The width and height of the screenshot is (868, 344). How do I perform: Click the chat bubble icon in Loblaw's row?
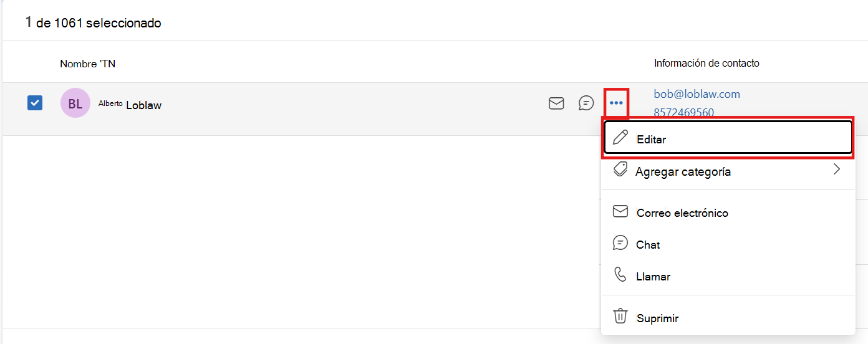tap(586, 103)
